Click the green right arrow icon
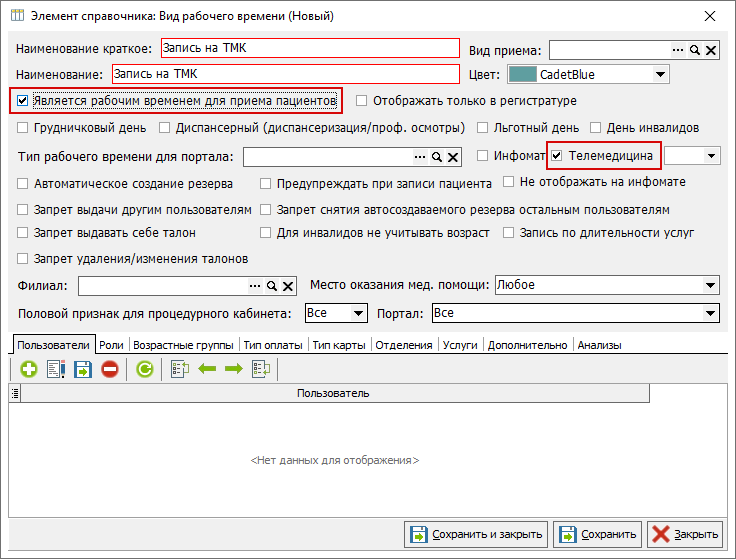736x560 pixels. 233,369
